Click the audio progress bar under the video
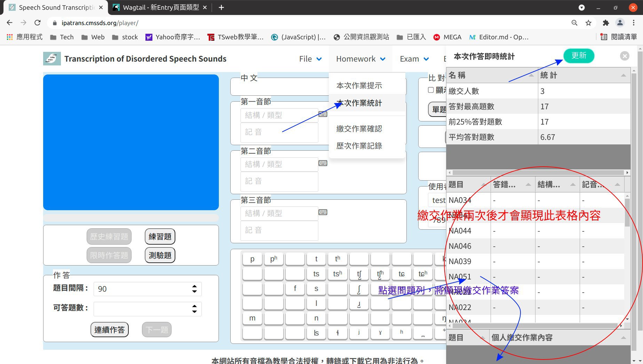643x364 pixels. coord(131,218)
